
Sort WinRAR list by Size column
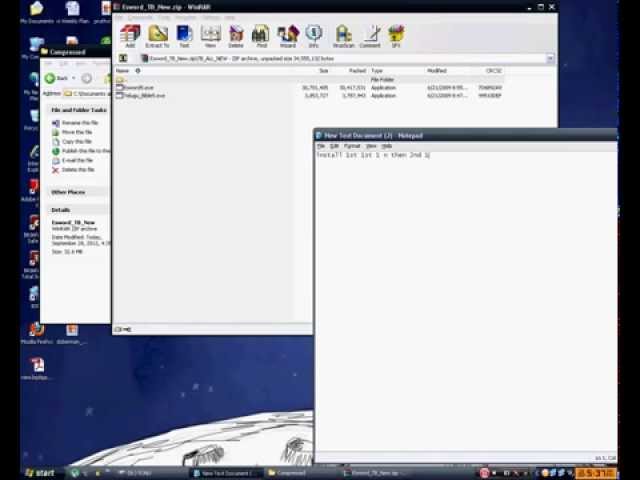[x=323, y=71]
